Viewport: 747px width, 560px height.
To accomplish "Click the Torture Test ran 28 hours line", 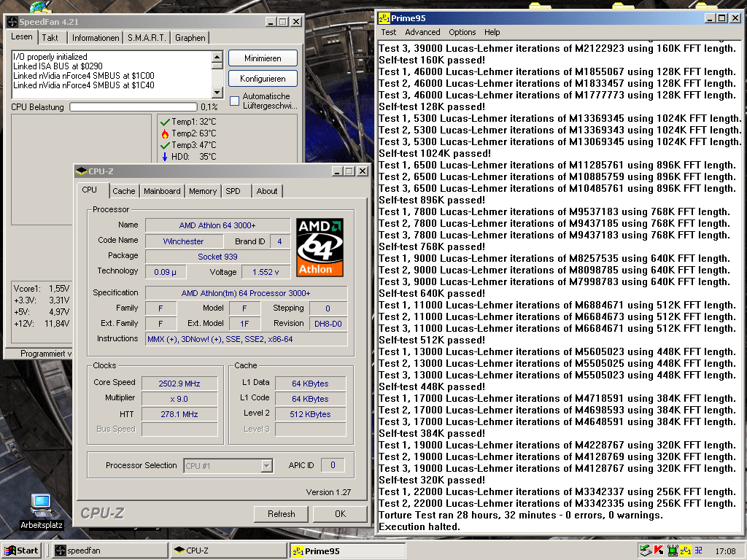I will click(x=520, y=516).
